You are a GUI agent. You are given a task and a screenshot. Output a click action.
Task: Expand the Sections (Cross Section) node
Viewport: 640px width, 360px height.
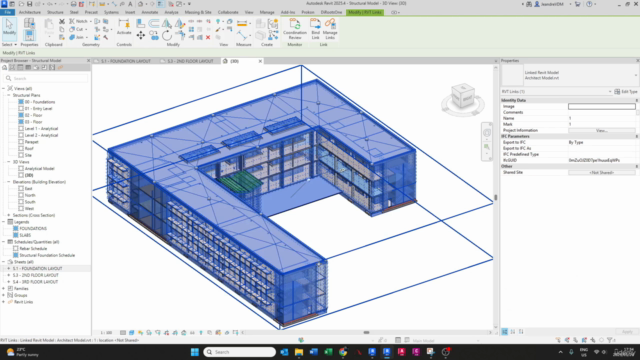pyautogui.click(x=9, y=215)
